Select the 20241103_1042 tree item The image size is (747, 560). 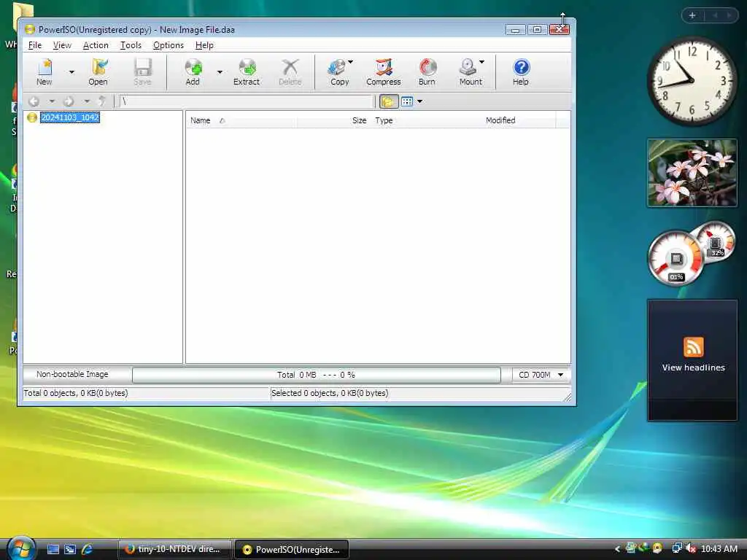(70, 117)
